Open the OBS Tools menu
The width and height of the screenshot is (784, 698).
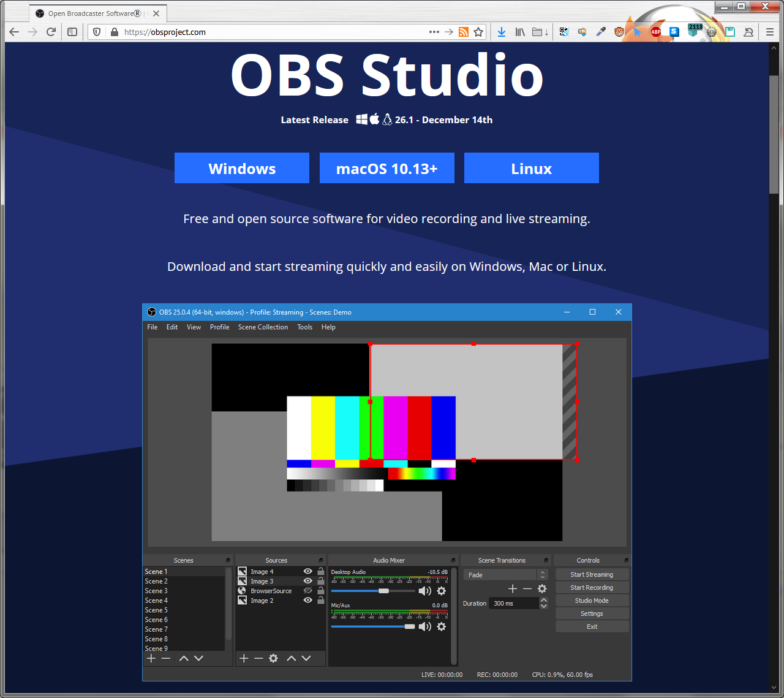(x=305, y=327)
